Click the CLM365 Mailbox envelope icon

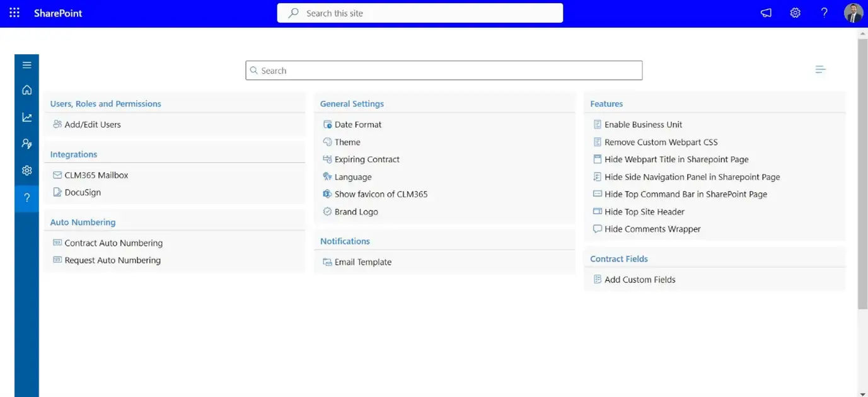tap(57, 175)
